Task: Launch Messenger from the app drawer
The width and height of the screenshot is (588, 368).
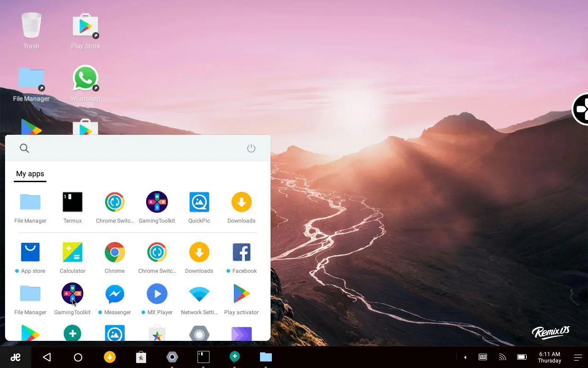Action: [x=114, y=293]
